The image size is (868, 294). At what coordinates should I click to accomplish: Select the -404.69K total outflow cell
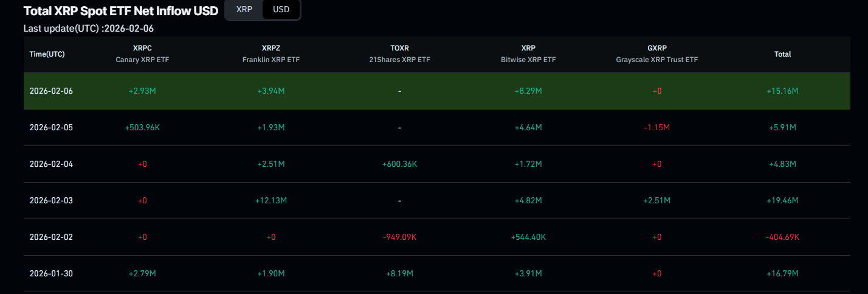click(x=782, y=237)
